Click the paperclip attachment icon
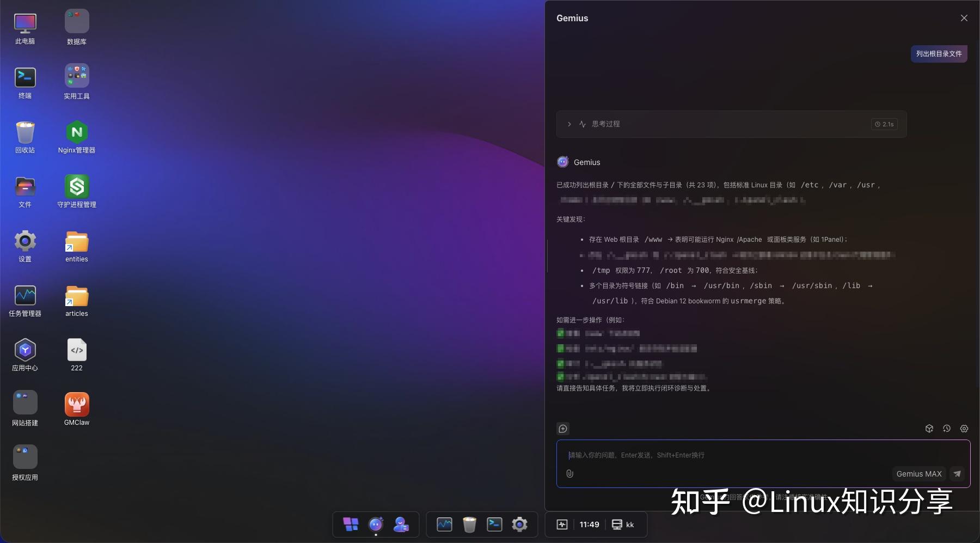 click(x=569, y=474)
